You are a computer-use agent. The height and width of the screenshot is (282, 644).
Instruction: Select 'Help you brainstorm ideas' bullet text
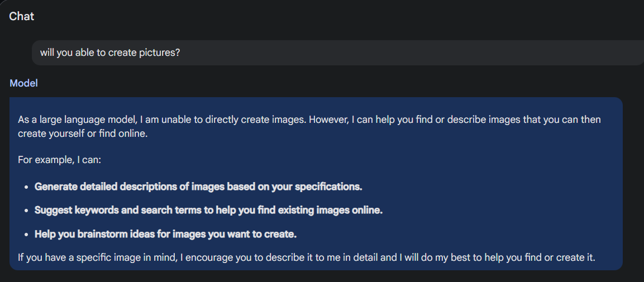(165, 235)
